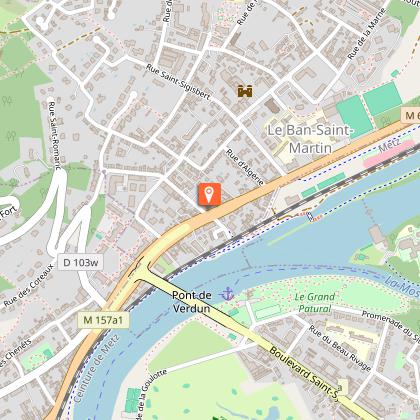
Task: Click the Rue des Coteaux label
Action: 29,285
